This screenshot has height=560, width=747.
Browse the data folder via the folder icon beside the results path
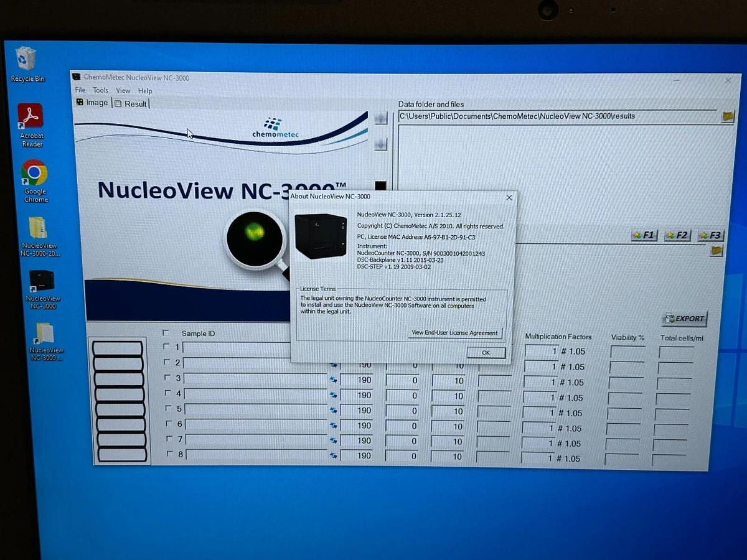tap(728, 116)
